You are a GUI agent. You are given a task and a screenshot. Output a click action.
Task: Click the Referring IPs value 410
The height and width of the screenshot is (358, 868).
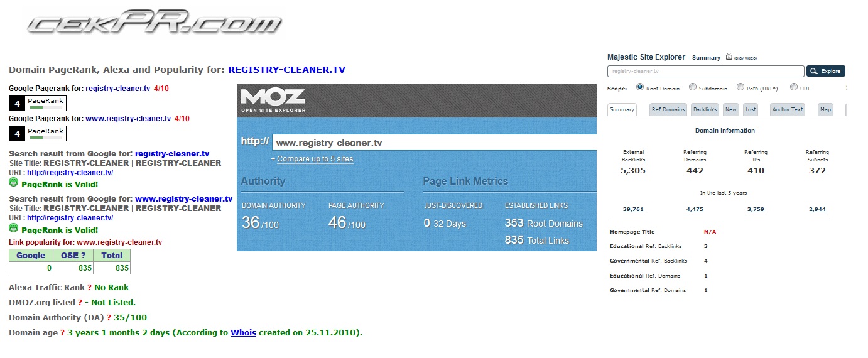coord(756,170)
